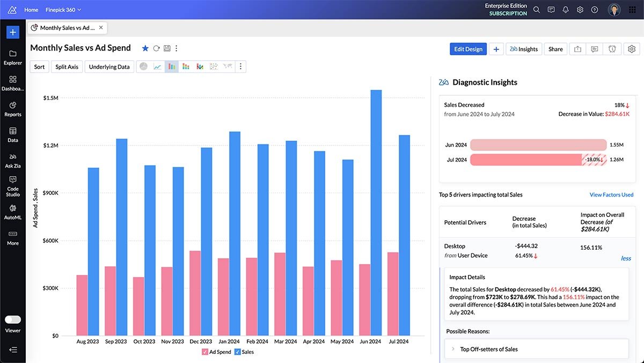Open Ask Zia in the sidebar

click(13, 160)
